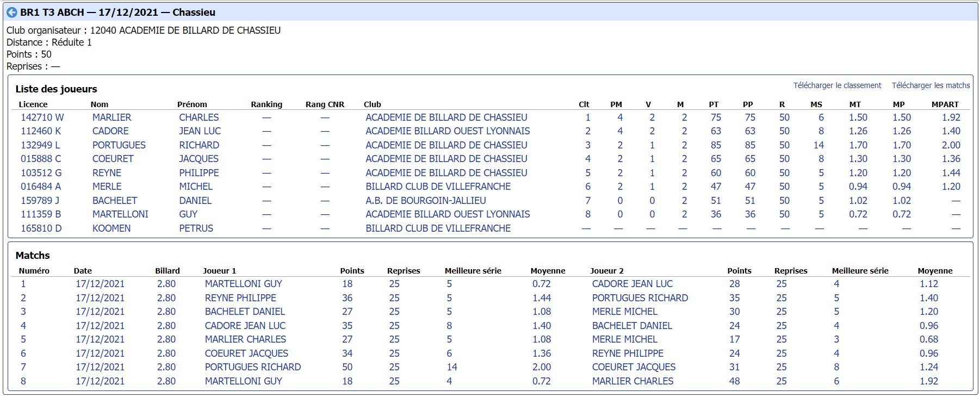Open player KOOMEN in players list
Screen dimensions: 980x397
coord(111,228)
